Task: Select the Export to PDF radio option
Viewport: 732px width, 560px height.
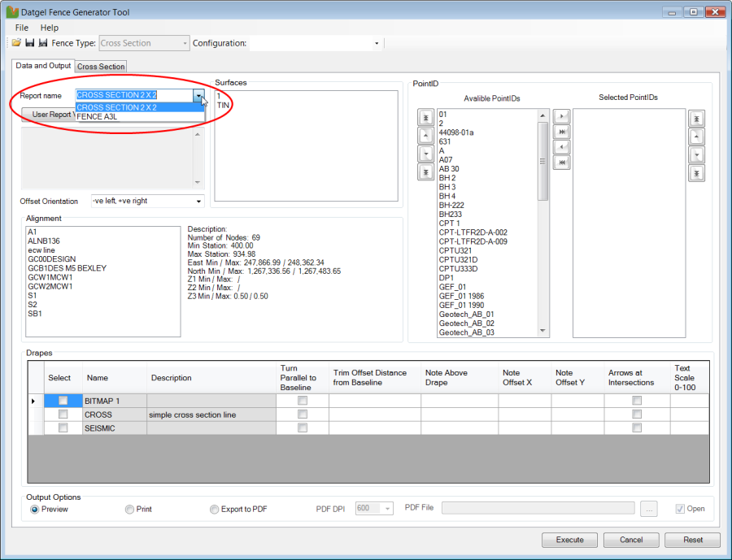Action: tap(215, 510)
